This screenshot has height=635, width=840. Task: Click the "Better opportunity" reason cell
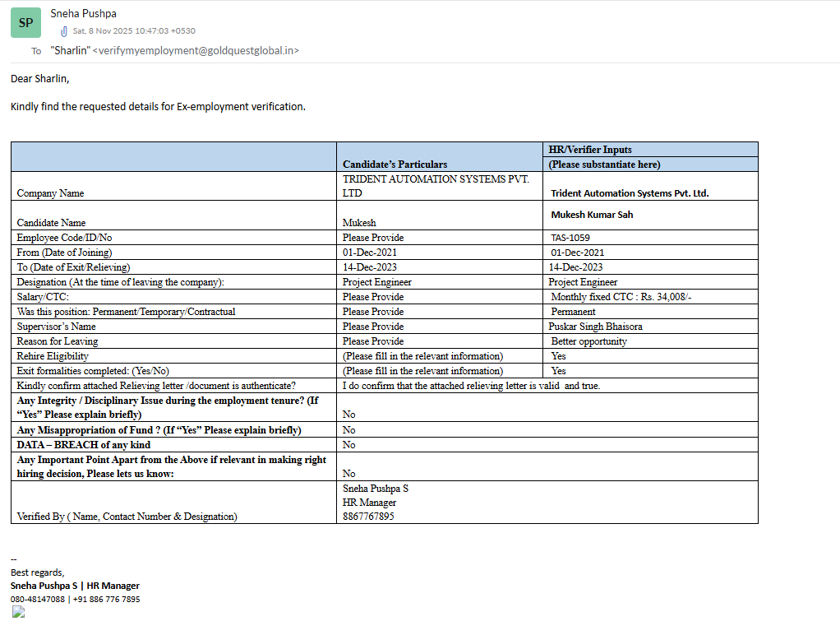coord(588,341)
